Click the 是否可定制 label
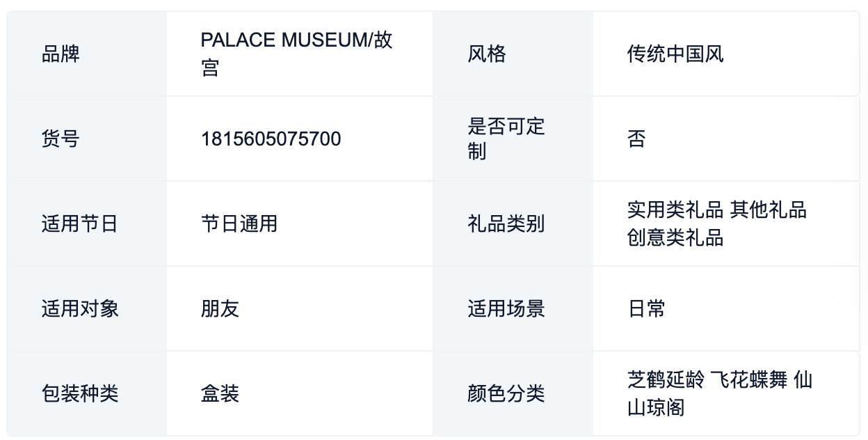 [506, 139]
